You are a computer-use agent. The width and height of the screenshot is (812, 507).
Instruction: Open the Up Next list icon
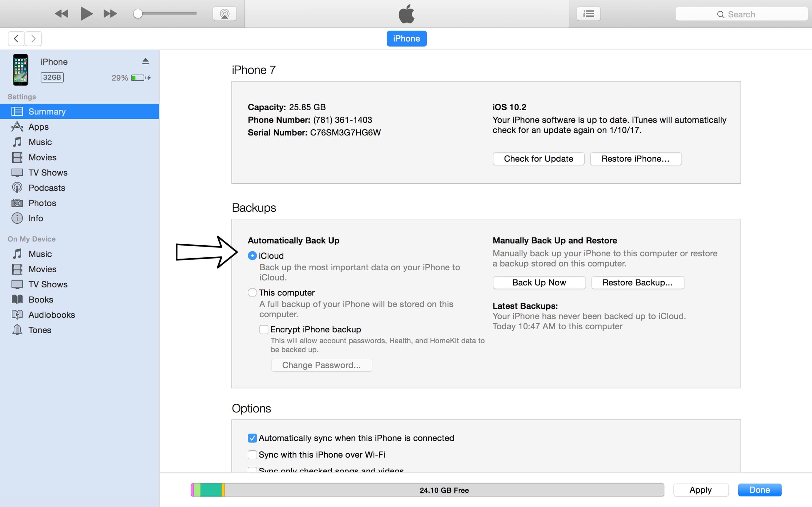[588, 14]
